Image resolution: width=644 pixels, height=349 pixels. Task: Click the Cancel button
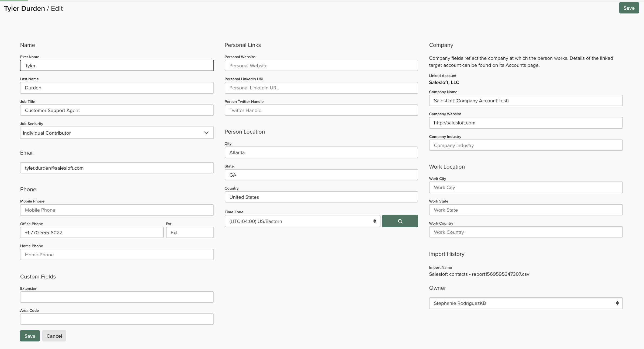(54, 336)
